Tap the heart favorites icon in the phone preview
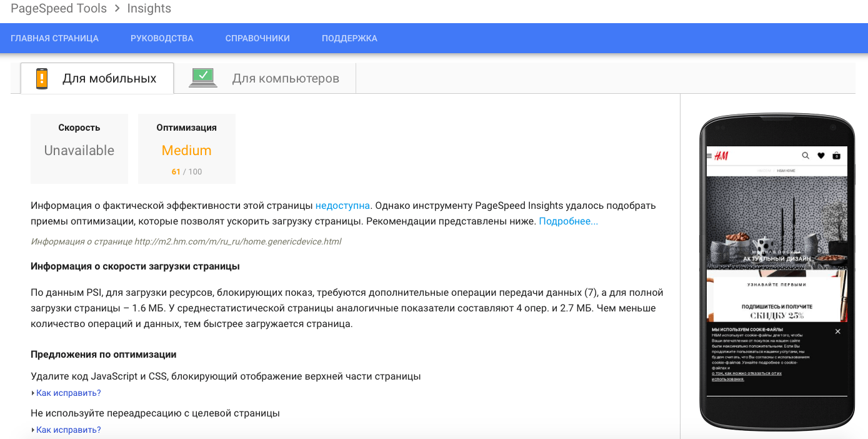868x439 pixels. [821, 156]
